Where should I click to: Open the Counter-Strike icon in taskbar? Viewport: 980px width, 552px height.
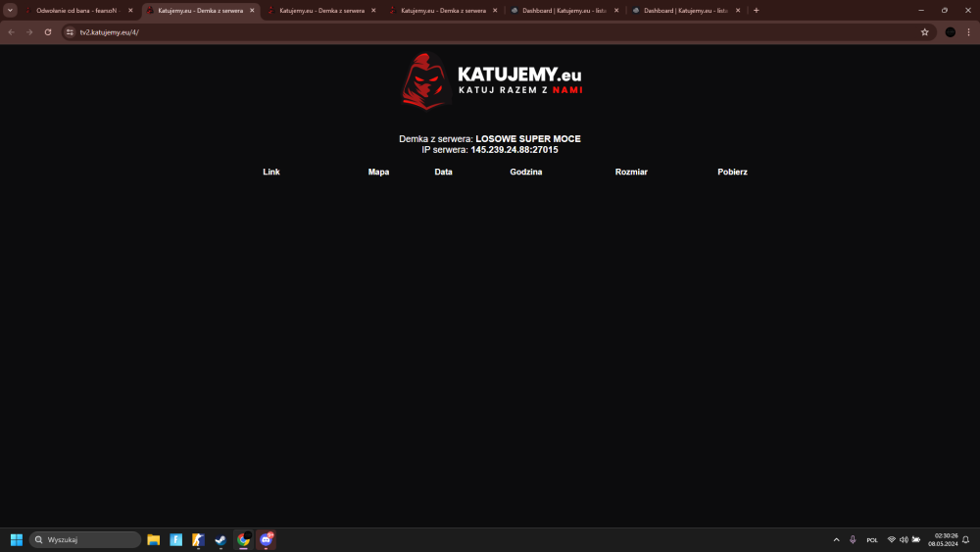(198, 539)
